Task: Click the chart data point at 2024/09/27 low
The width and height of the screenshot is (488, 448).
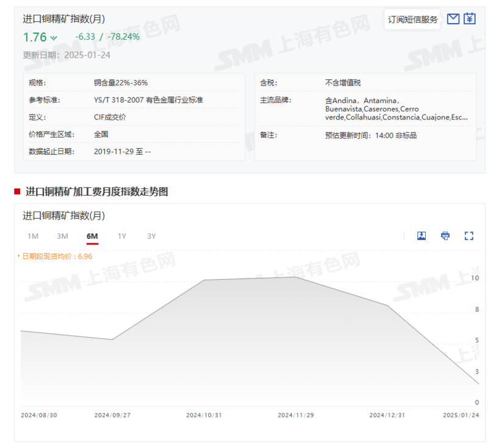Action: coord(112,340)
